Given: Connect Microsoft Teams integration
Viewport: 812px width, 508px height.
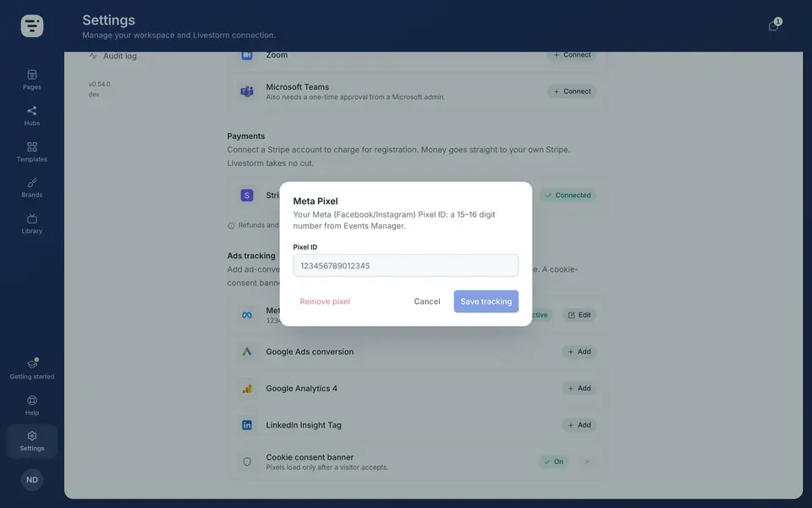Looking at the screenshot, I should coord(572,91).
